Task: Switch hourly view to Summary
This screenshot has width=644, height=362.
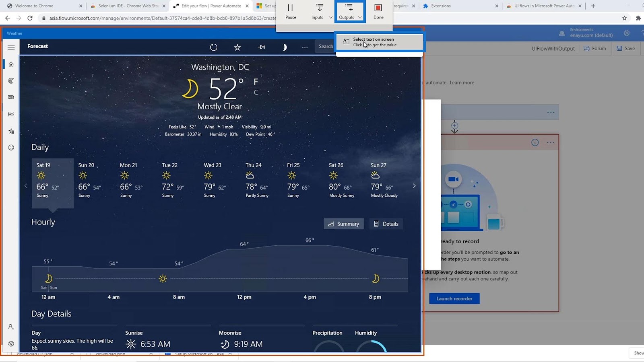Action: 344,224
